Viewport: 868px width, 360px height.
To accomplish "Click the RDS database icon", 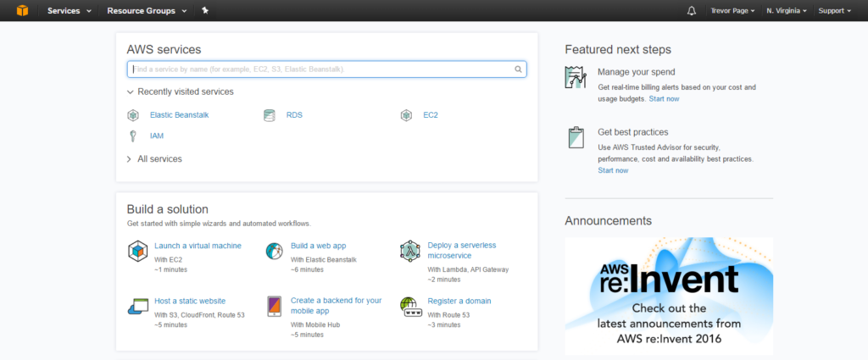I will coord(269,115).
